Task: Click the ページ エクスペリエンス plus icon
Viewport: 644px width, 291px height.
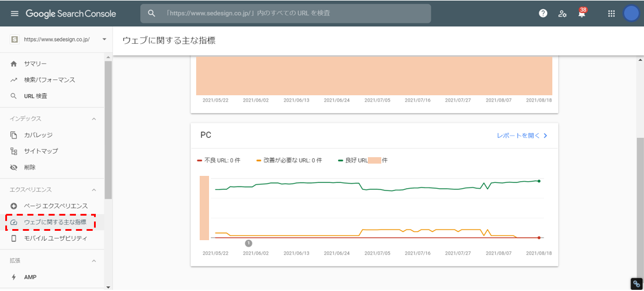Action: point(13,206)
